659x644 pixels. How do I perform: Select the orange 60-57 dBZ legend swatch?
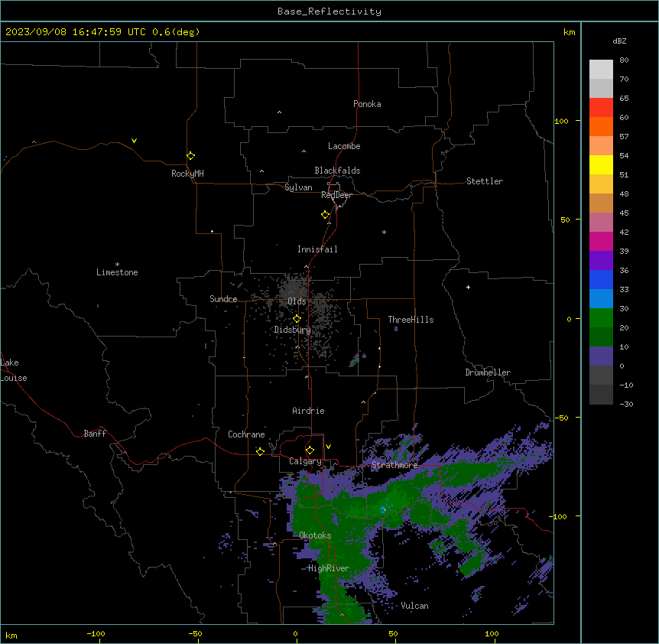pos(601,126)
